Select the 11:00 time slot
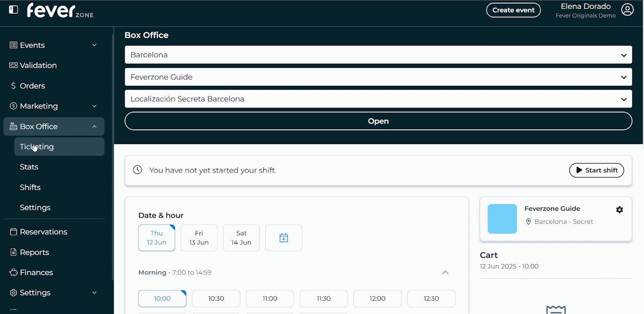The image size is (644, 314). pos(270,299)
